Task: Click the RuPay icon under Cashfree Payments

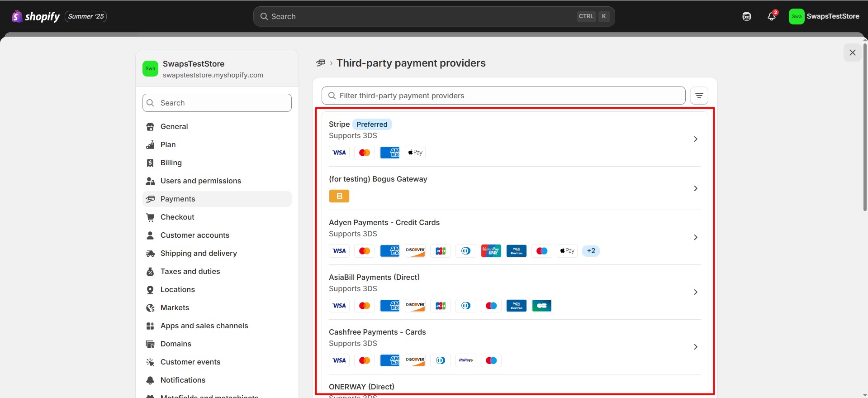Action: point(465,360)
